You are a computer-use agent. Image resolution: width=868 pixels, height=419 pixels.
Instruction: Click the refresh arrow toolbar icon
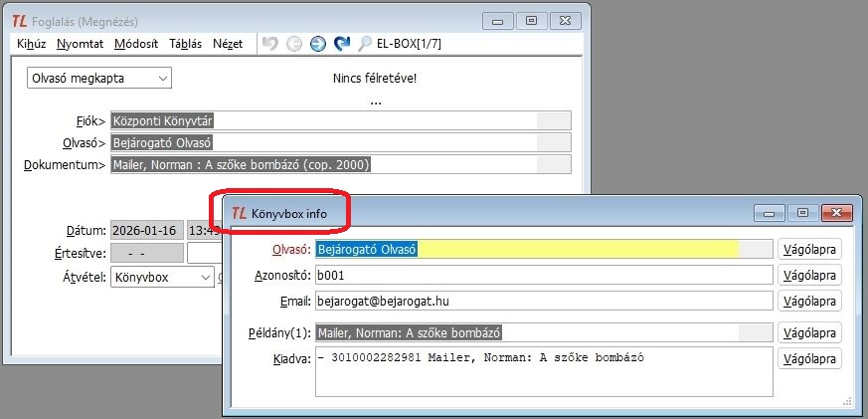coord(341,44)
